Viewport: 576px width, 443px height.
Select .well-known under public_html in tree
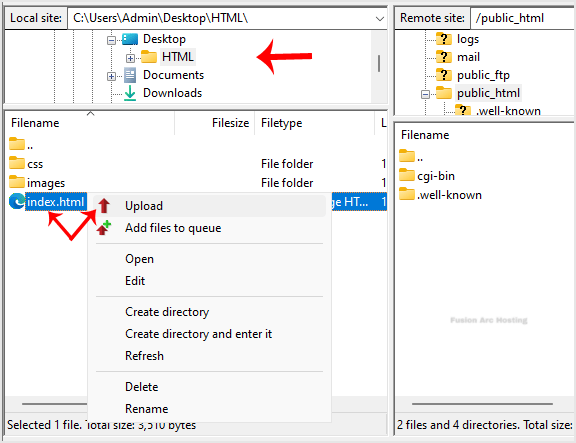(x=508, y=110)
